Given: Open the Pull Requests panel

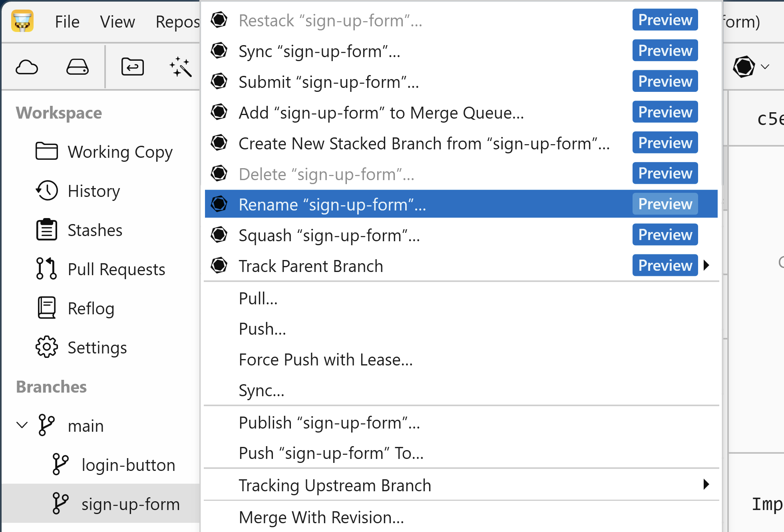Looking at the screenshot, I should point(116,269).
